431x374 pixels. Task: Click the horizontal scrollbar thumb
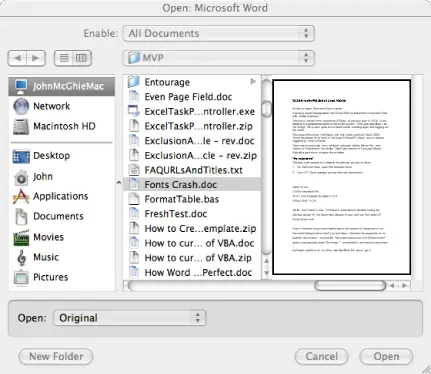point(350,285)
